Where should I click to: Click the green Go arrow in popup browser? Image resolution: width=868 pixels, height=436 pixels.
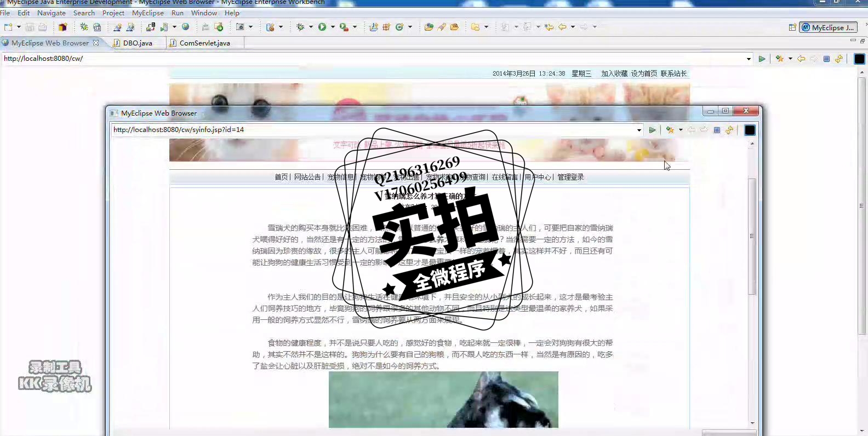tap(652, 130)
